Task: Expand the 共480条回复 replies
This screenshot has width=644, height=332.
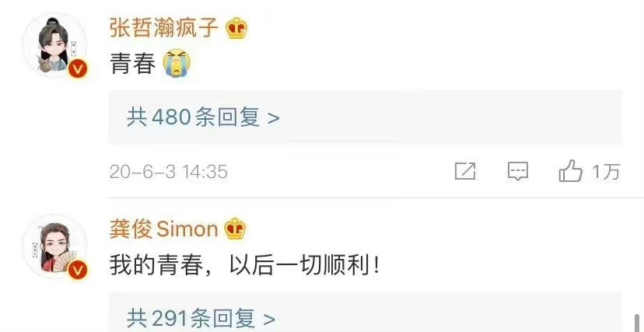Action: pyautogui.click(x=366, y=117)
